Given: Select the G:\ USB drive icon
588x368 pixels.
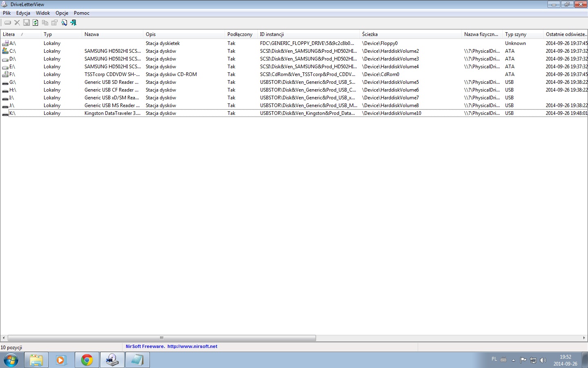Looking at the screenshot, I should coord(5,82).
